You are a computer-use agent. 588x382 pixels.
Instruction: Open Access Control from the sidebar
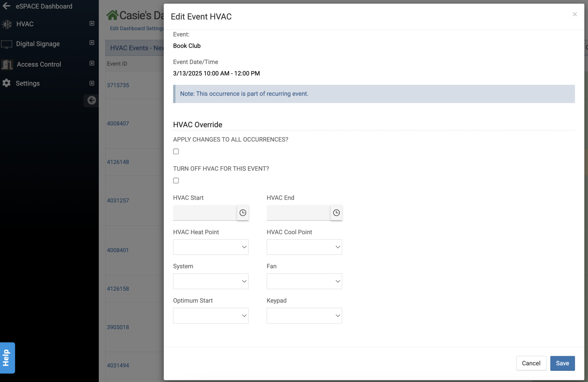point(39,64)
